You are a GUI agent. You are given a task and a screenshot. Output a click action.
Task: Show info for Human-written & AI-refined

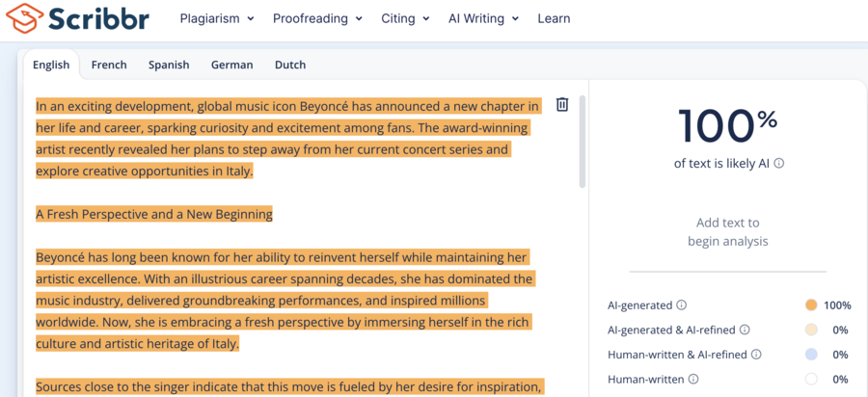click(756, 355)
